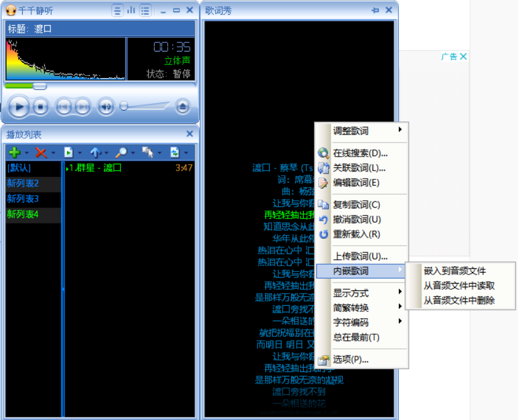The height and width of the screenshot is (420, 518).
Task: Switch to the 新列表3 playlist tab
Action: coord(22,198)
